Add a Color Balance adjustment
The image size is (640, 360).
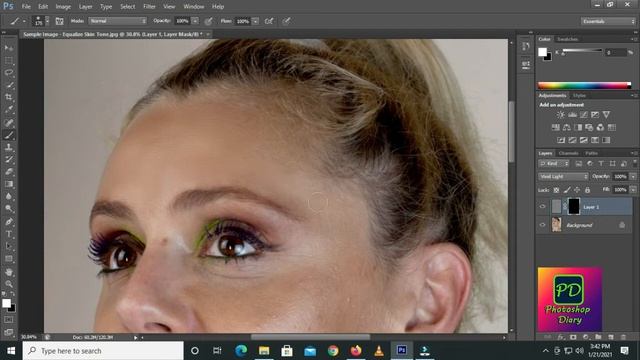(567, 127)
